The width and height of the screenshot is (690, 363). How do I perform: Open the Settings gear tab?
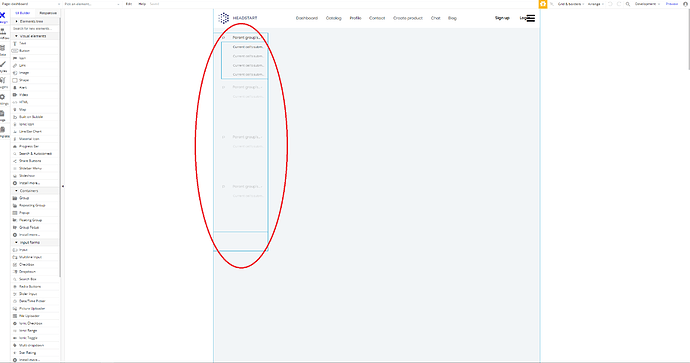[3, 99]
